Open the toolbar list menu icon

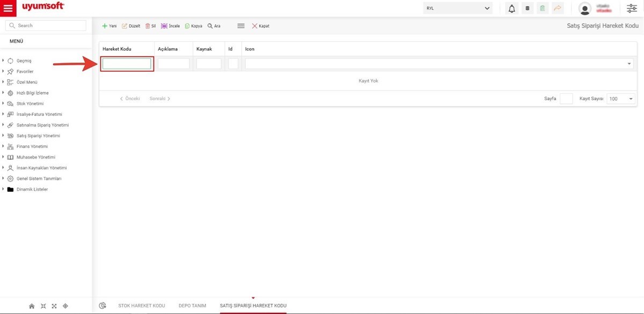pos(241,26)
